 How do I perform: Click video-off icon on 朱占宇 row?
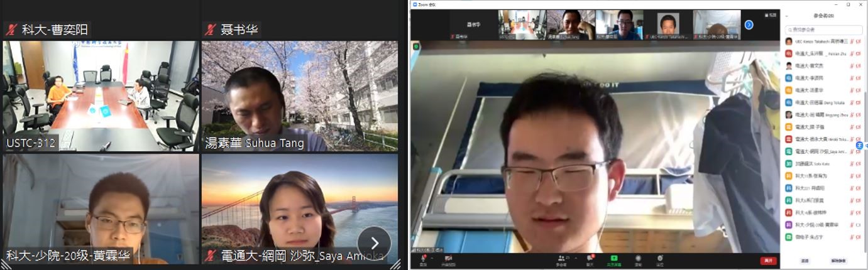coord(859,237)
